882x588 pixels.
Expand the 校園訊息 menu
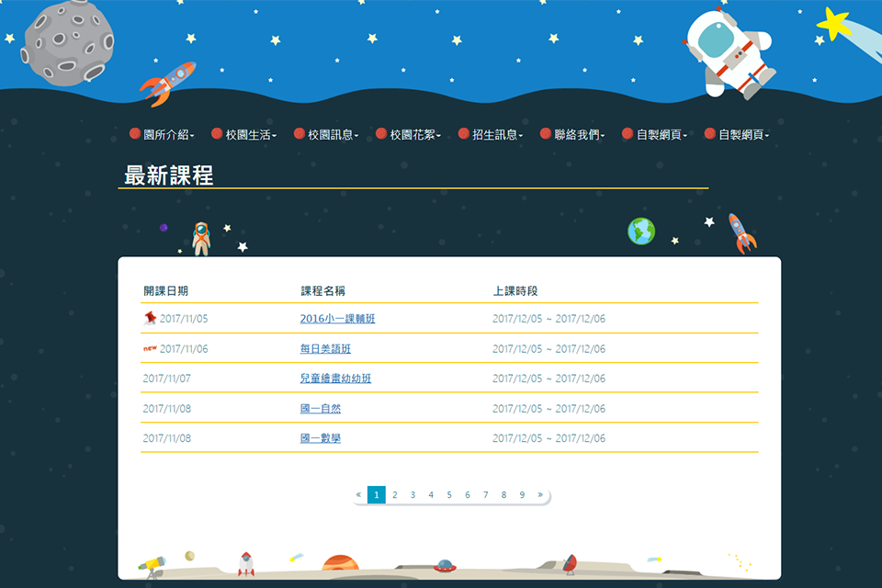[326, 134]
